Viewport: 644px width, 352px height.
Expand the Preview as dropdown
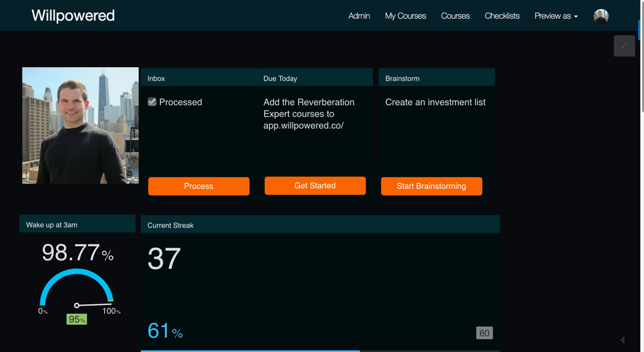tap(556, 16)
